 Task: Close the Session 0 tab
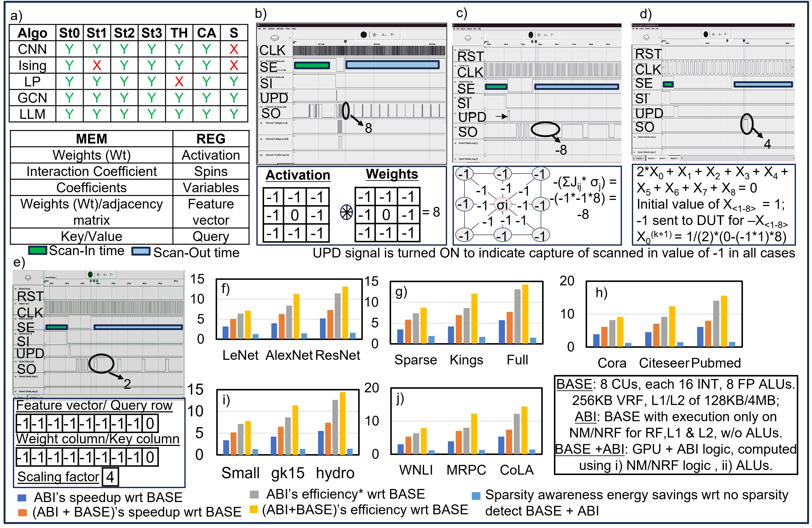[x=656, y=158]
